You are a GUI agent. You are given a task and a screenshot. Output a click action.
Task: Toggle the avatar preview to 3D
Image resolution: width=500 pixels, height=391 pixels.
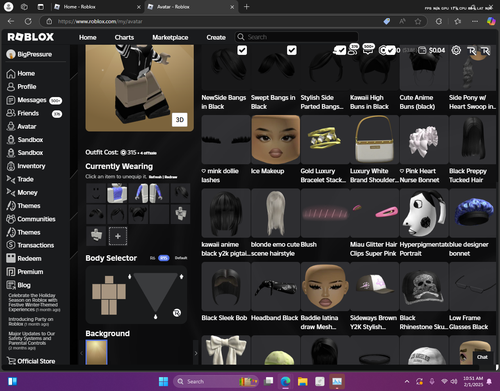180,120
